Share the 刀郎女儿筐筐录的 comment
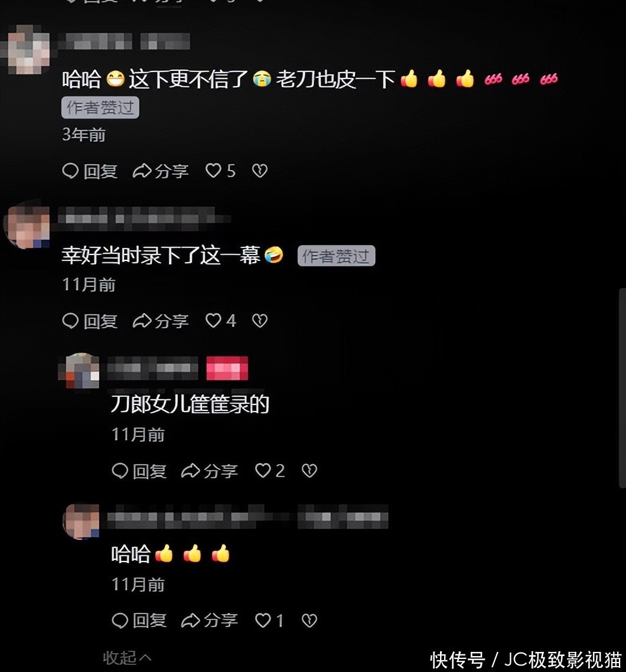Screen dimensions: 626x672 coord(210,471)
